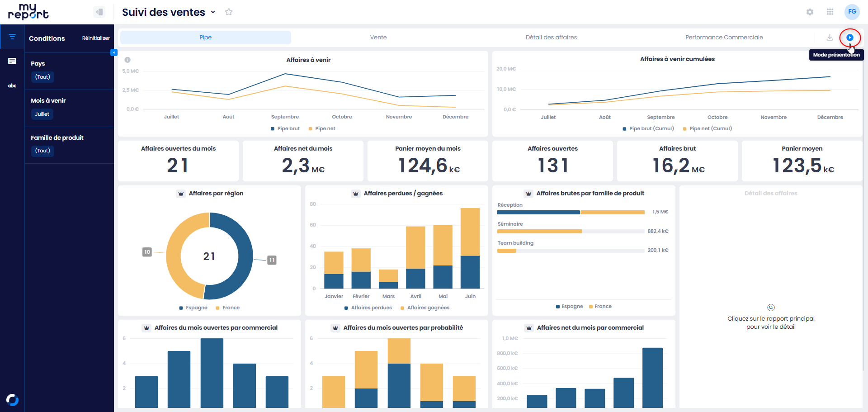Click the abc icon in left sidebar
The image size is (868, 412).
pyautogui.click(x=12, y=85)
